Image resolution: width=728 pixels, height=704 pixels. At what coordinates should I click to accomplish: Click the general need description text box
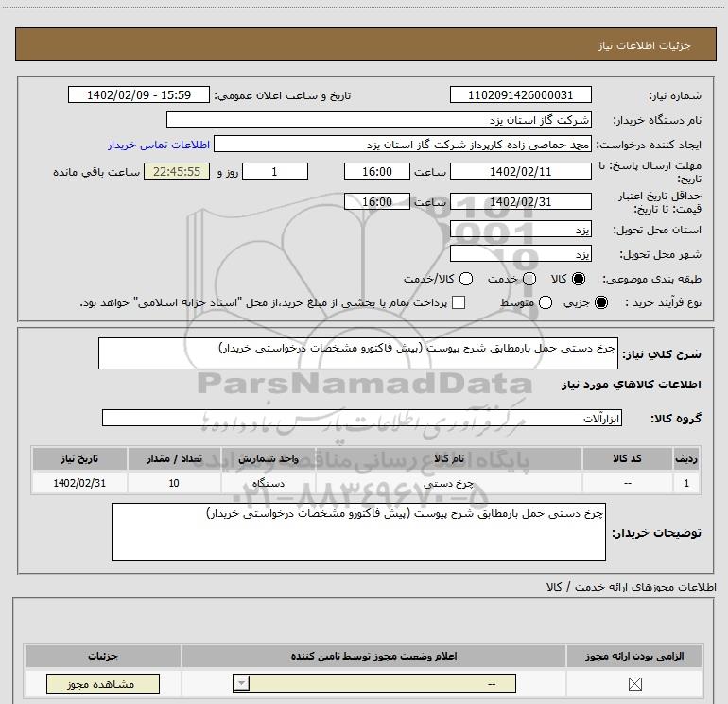point(358,353)
